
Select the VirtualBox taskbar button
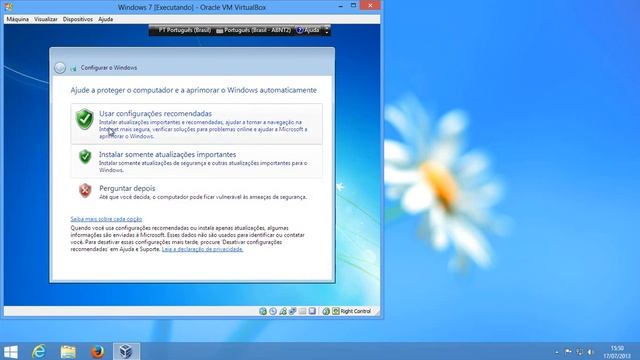(126, 351)
